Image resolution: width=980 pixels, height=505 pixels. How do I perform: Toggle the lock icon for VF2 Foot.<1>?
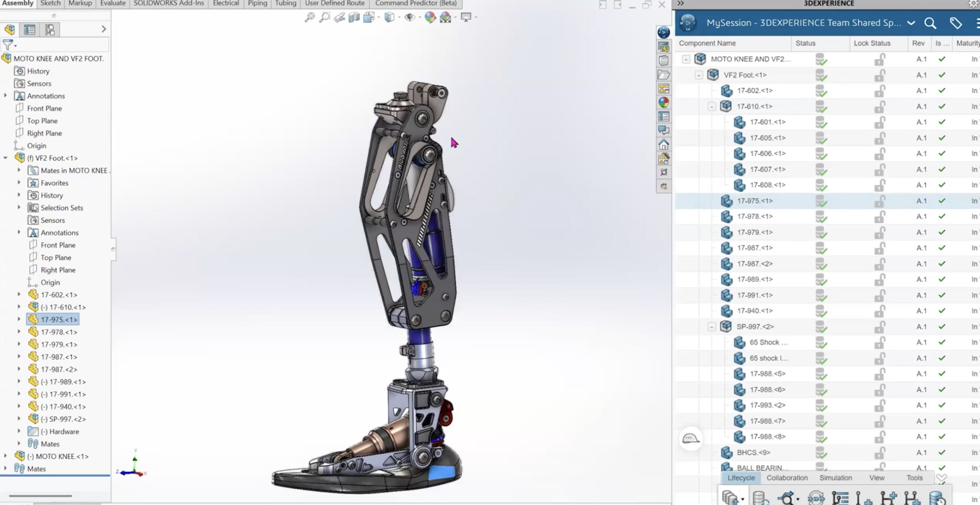pos(880,75)
